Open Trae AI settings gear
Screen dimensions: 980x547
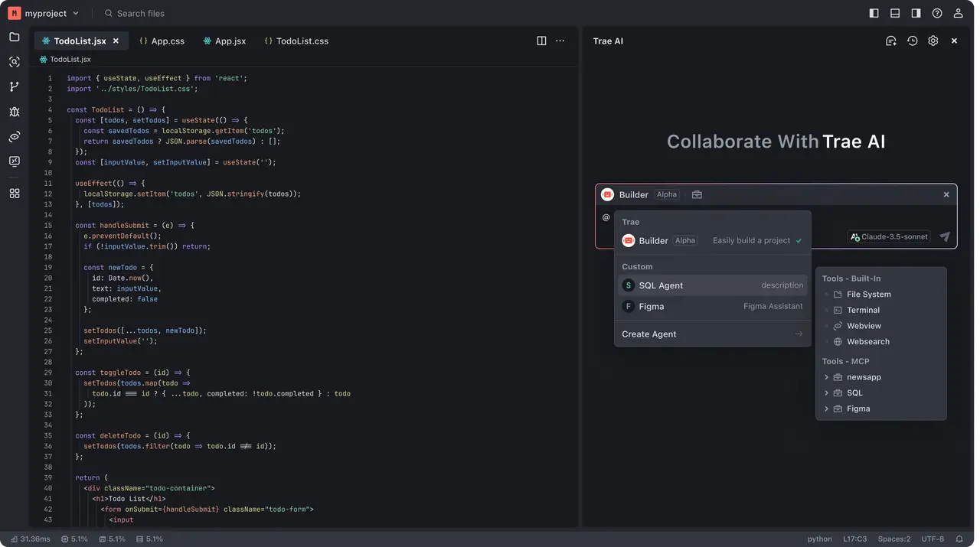click(x=933, y=41)
